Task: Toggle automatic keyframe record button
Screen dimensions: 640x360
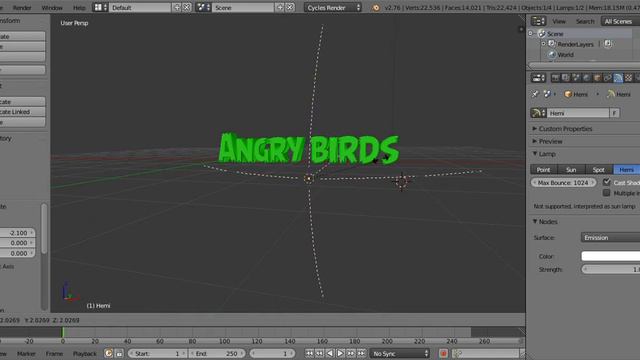Action: click(x=443, y=353)
